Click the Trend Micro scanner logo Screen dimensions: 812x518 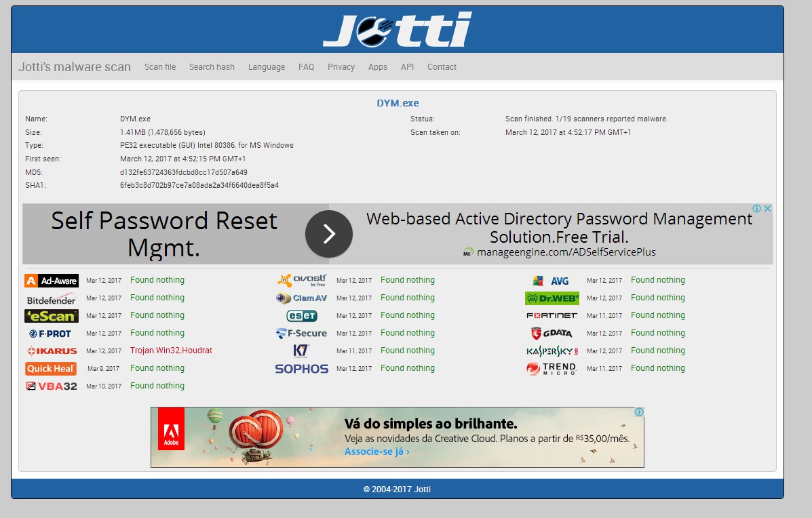point(552,368)
